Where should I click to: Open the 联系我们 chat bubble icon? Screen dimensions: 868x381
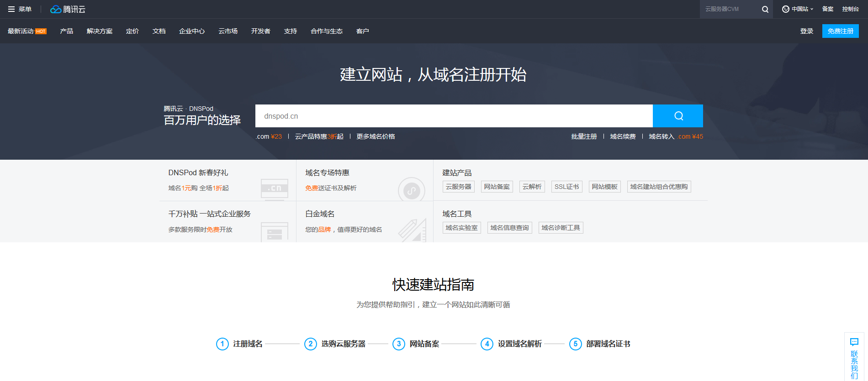click(854, 342)
